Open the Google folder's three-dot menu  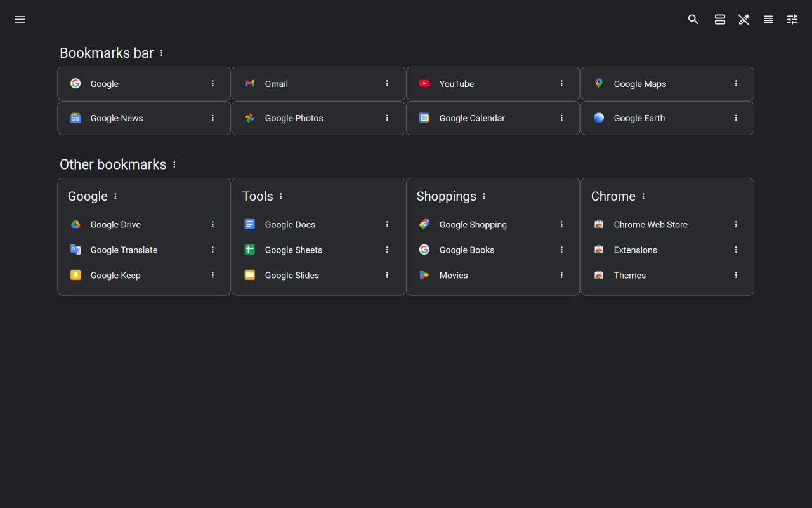(x=115, y=196)
